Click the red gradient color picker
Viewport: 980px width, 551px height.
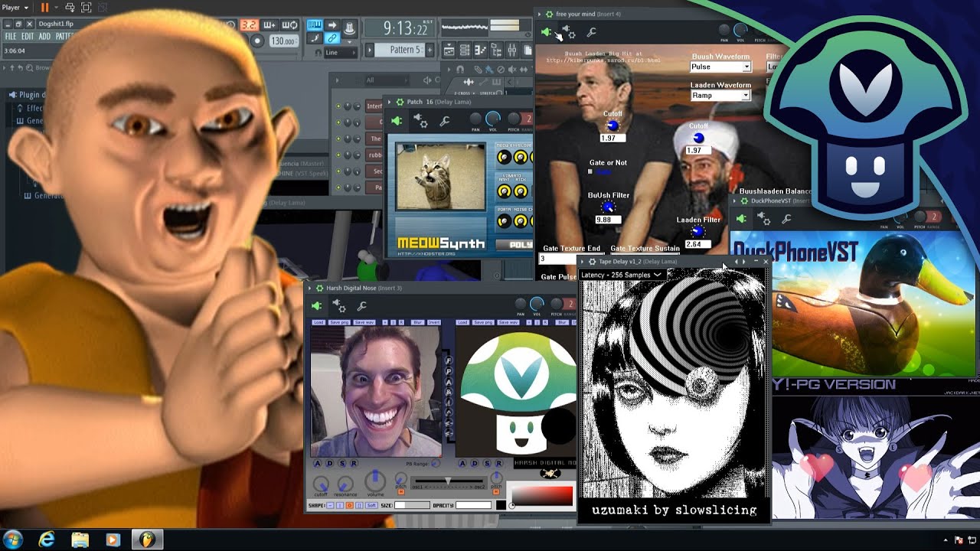tap(542, 495)
